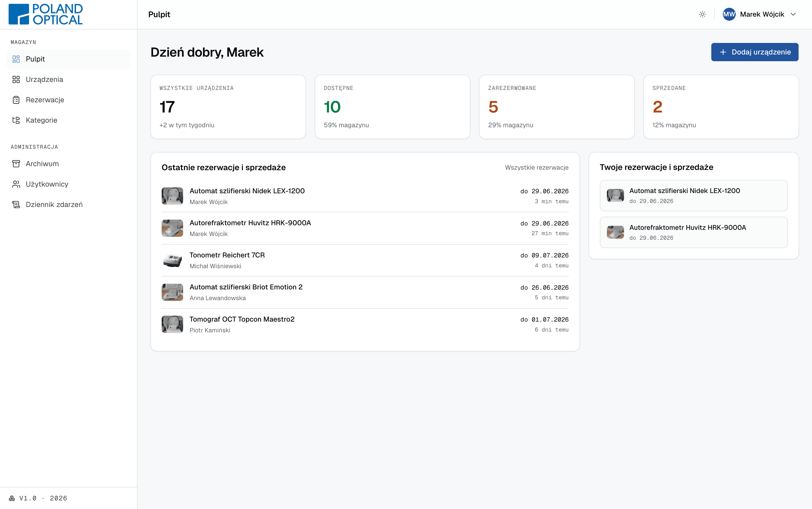The height and width of the screenshot is (509, 812).
Task: Click the MW user avatar
Action: pos(729,14)
